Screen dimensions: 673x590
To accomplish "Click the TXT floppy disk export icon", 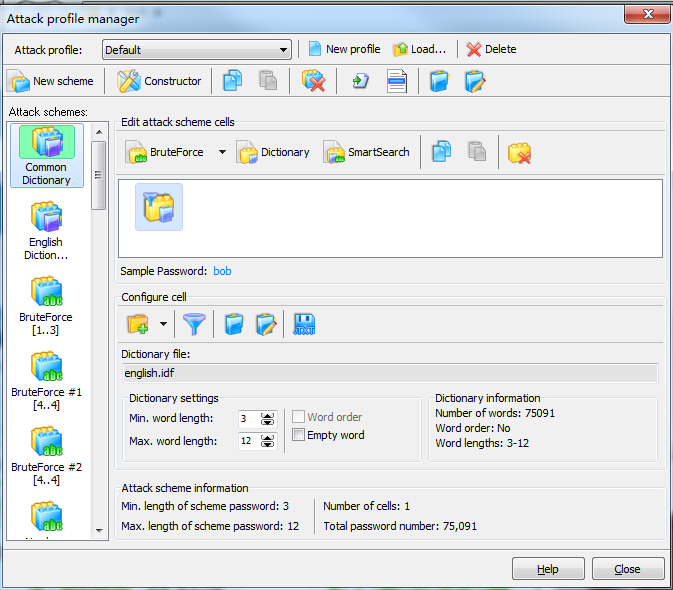I will click(x=303, y=324).
